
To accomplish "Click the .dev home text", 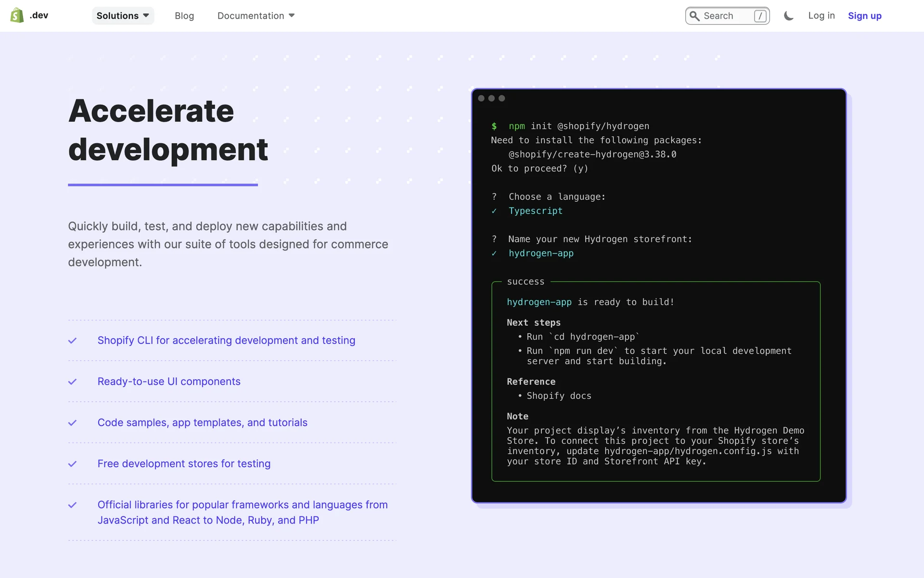I will tap(39, 15).
